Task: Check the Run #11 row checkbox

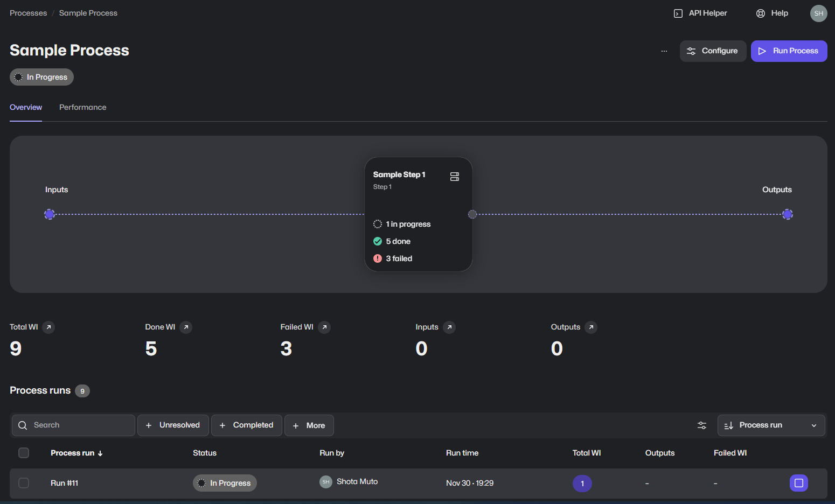Action: [24, 483]
